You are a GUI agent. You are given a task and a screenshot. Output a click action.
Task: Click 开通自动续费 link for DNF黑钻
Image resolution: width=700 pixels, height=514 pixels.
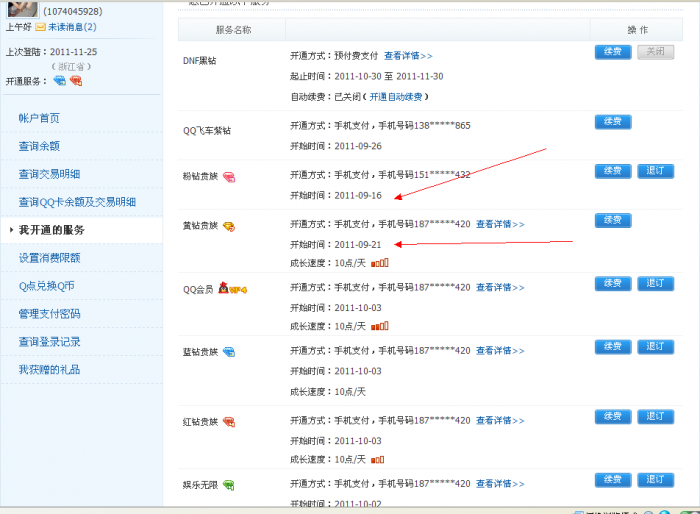coord(396,97)
